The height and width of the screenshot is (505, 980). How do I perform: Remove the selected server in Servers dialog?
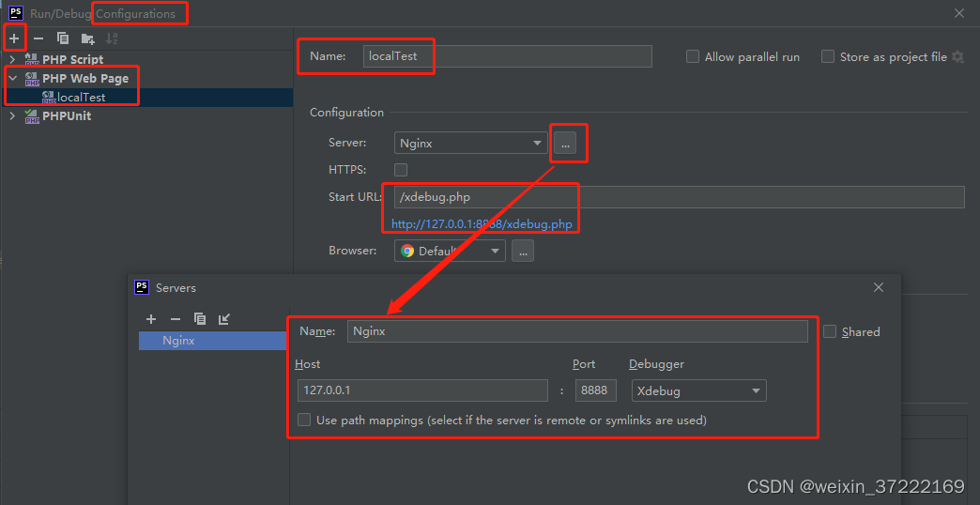175,319
